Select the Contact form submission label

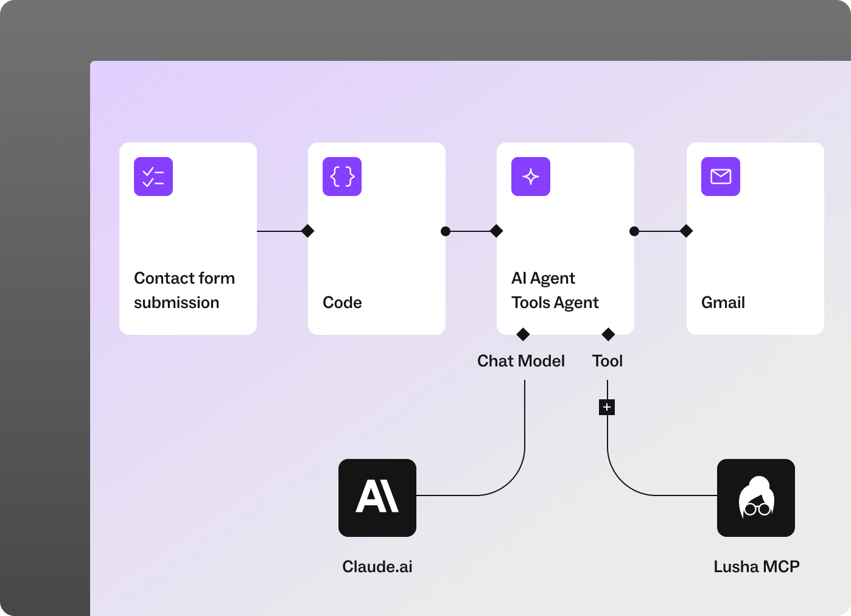pyautogui.click(x=184, y=290)
